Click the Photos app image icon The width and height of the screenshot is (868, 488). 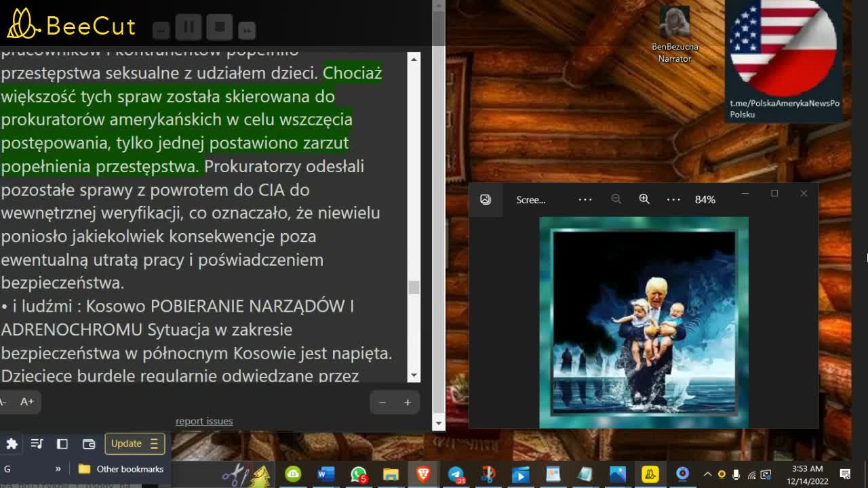486,199
